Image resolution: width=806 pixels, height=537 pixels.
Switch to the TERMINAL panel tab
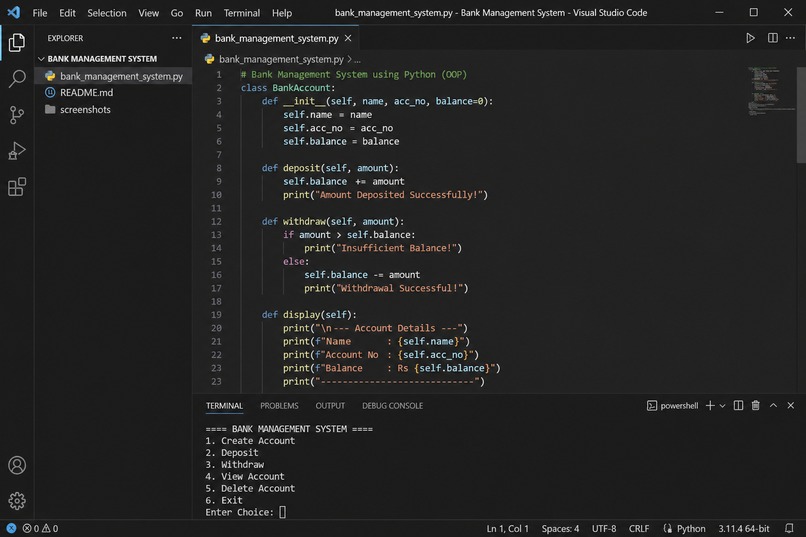224,406
